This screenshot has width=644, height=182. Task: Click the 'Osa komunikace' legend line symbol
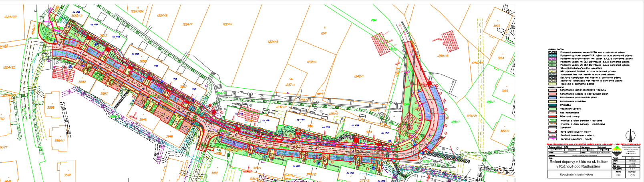pyautogui.click(x=552, y=113)
